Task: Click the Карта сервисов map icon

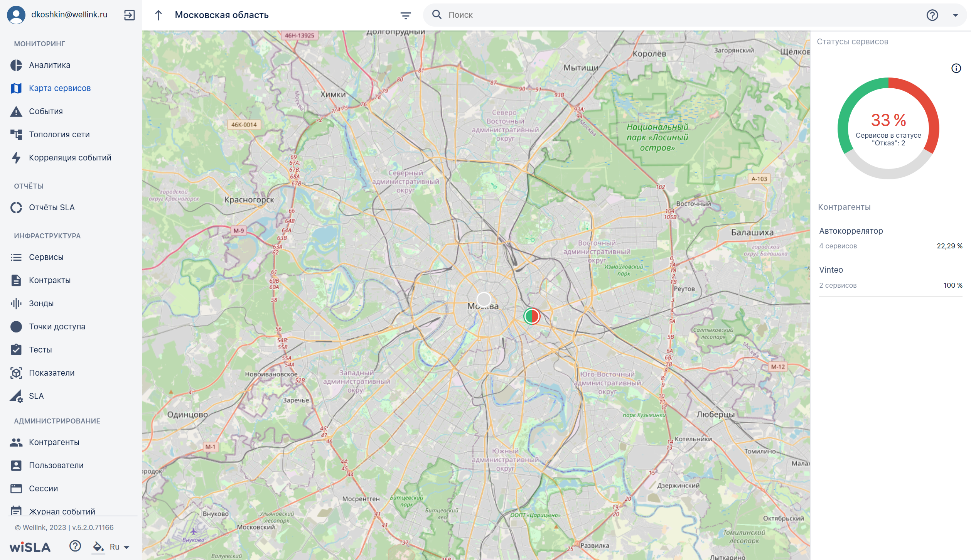Action: 16,88
